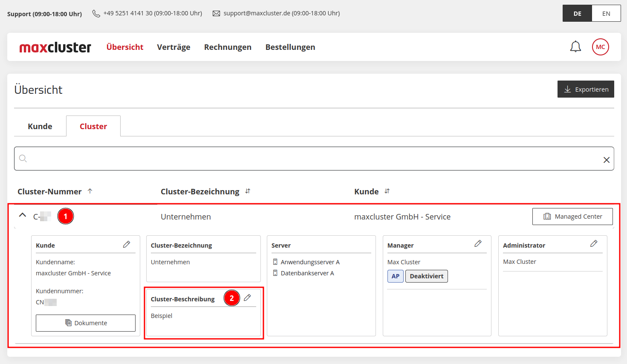Click the envelope icon beside support email
The image size is (627, 364).
217,14
